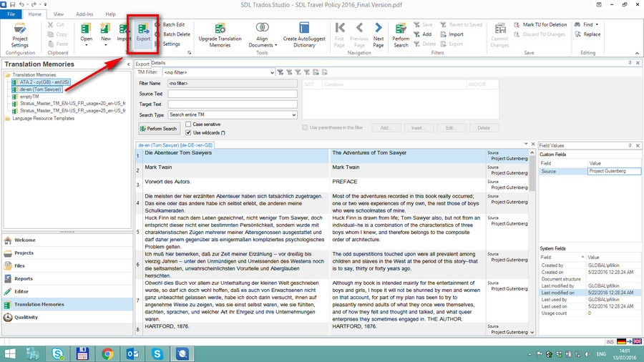Collapse the Translation Memories side panel

click(x=129, y=64)
